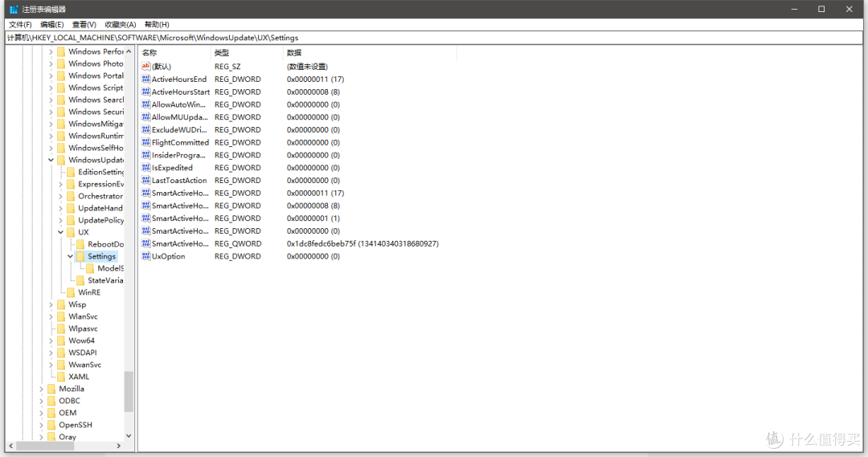
Task: Collapse the WindowsUpdate tree node
Action: 51,160
